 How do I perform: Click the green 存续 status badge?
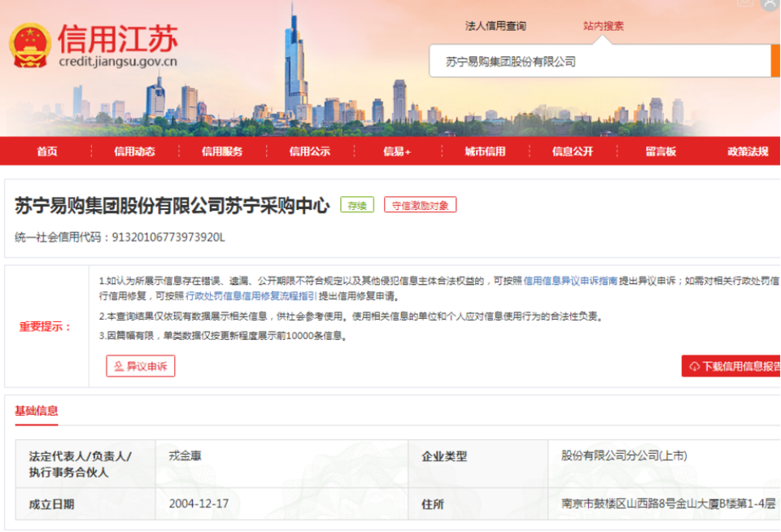click(x=357, y=205)
